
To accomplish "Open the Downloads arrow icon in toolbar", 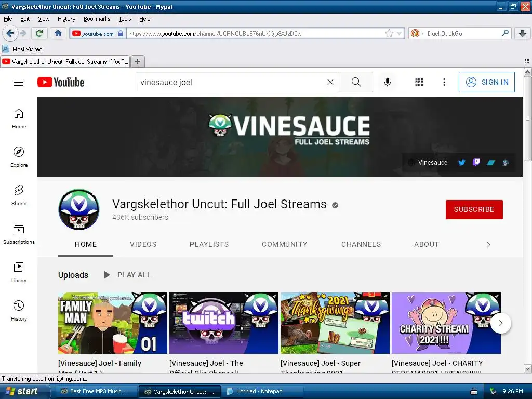I will click(523, 33).
